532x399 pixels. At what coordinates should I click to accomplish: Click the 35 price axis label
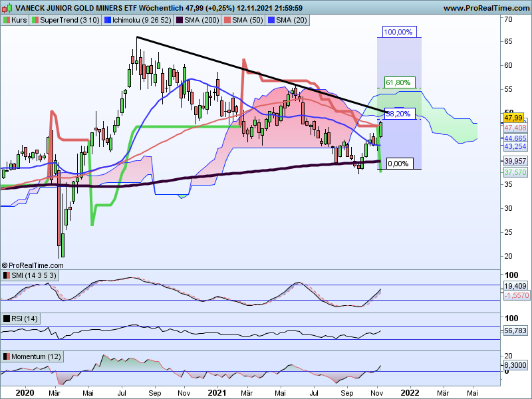click(508, 184)
